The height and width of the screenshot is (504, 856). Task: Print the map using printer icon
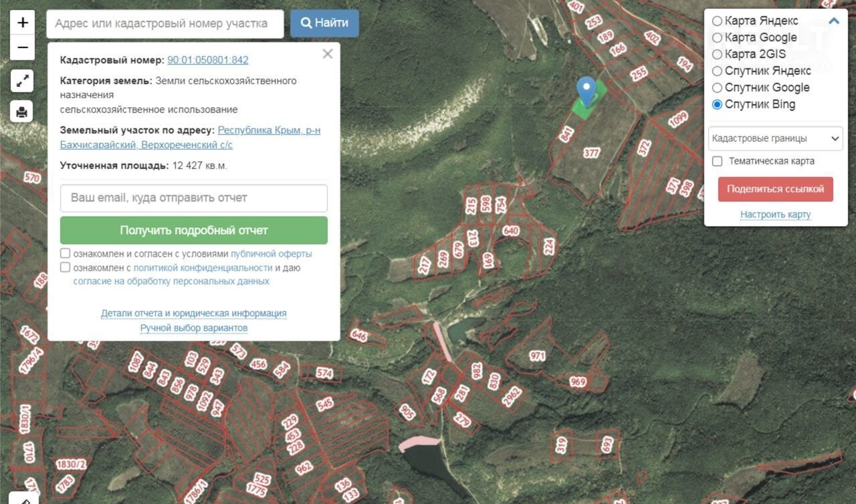(x=22, y=112)
